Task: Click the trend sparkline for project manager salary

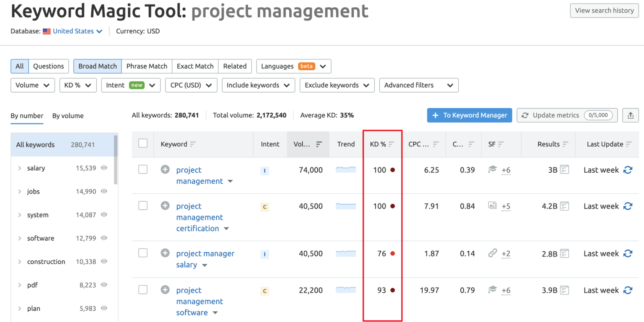Action: (x=345, y=254)
